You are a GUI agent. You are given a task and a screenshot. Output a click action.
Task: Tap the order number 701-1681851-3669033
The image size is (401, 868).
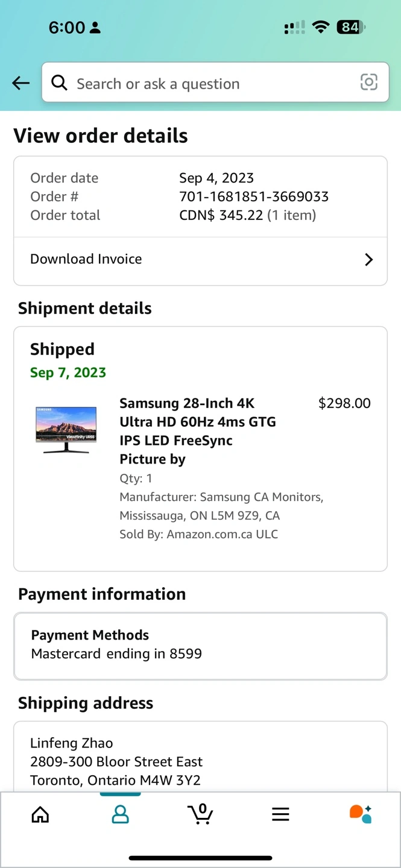[254, 197]
